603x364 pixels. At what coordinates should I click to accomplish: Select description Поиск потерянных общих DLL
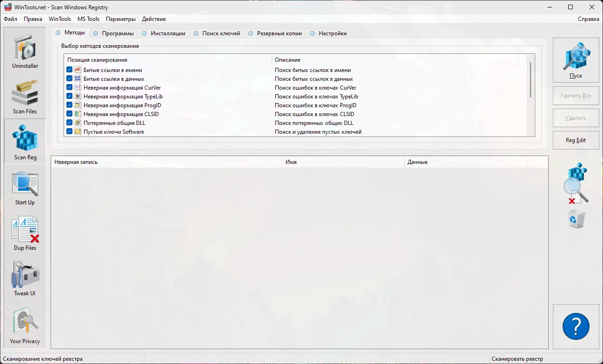click(x=314, y=123)
